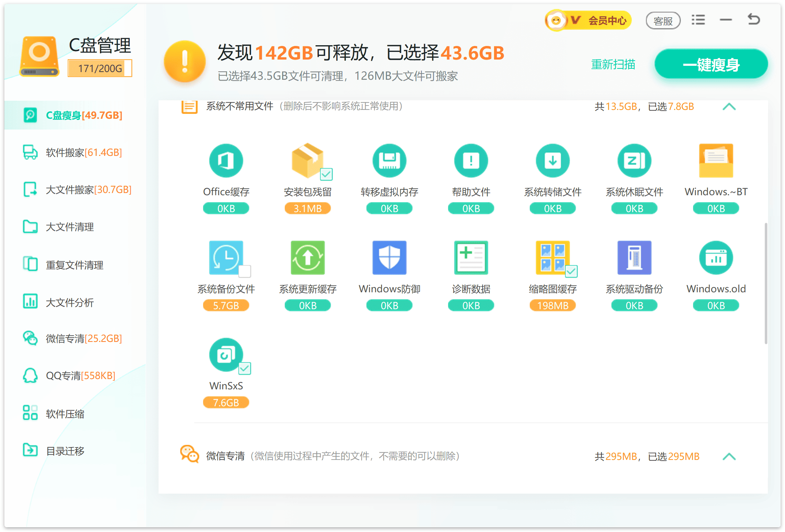Select the 系统休眠文件 icon
Screen dimensions: 785x532
(x=634, y=160)
